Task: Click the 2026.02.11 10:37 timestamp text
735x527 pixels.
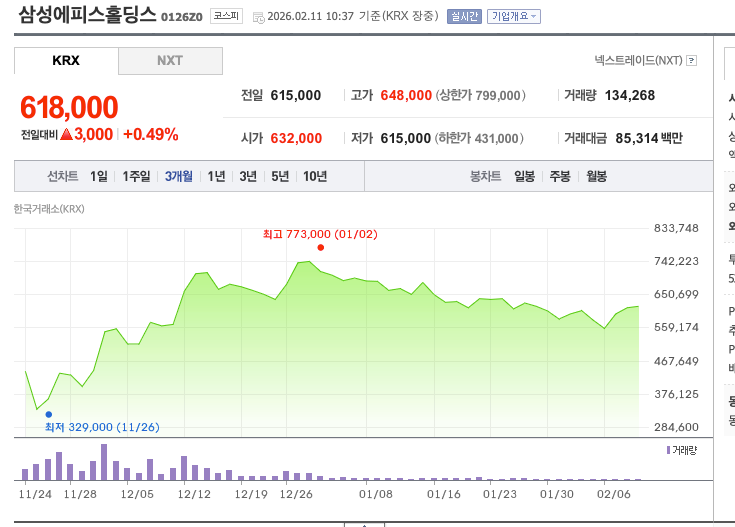Action: 310,16
